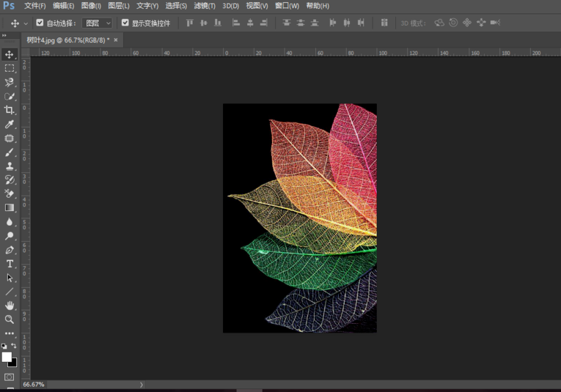The image size is (561, 392).
Task: Select the Crop tool in toolbar
Action: point(10,110)
